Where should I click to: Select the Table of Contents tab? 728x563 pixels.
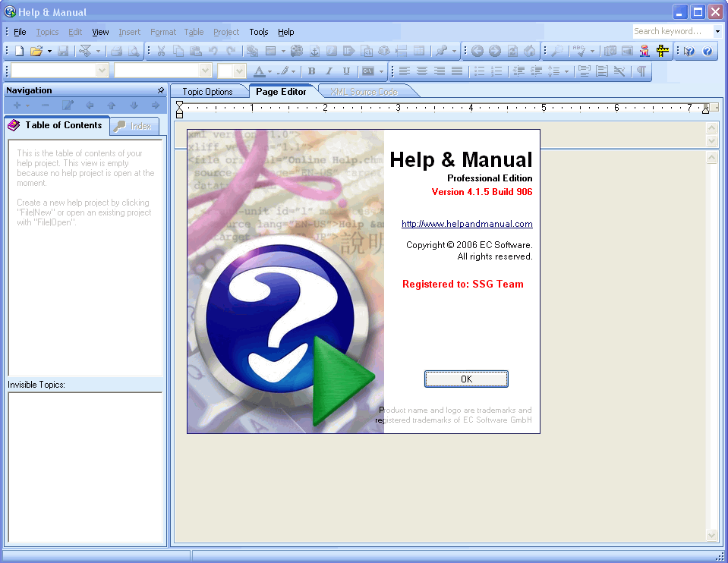click(57, 125)
